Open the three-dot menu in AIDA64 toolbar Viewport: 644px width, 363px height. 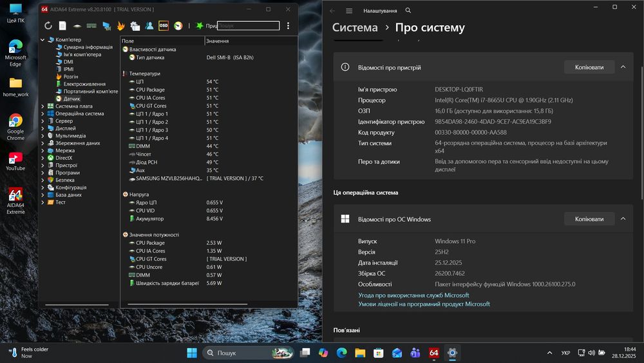(289, 26)
